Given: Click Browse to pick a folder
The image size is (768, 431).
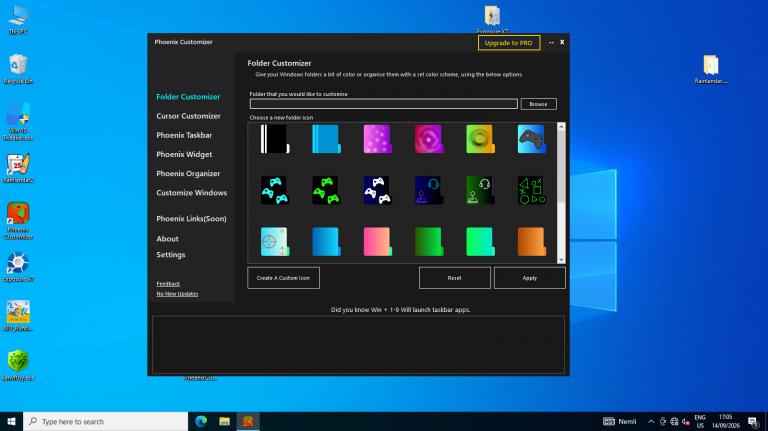Looking at the screenshot, I should coord(538,104).
